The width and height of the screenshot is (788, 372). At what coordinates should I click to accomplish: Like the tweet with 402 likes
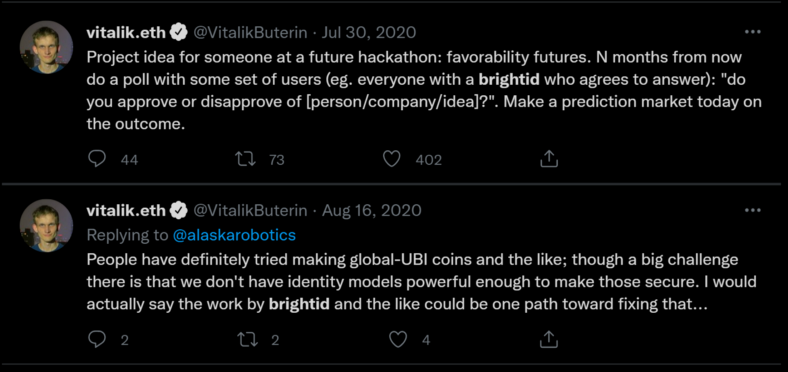tap(391, 159)
